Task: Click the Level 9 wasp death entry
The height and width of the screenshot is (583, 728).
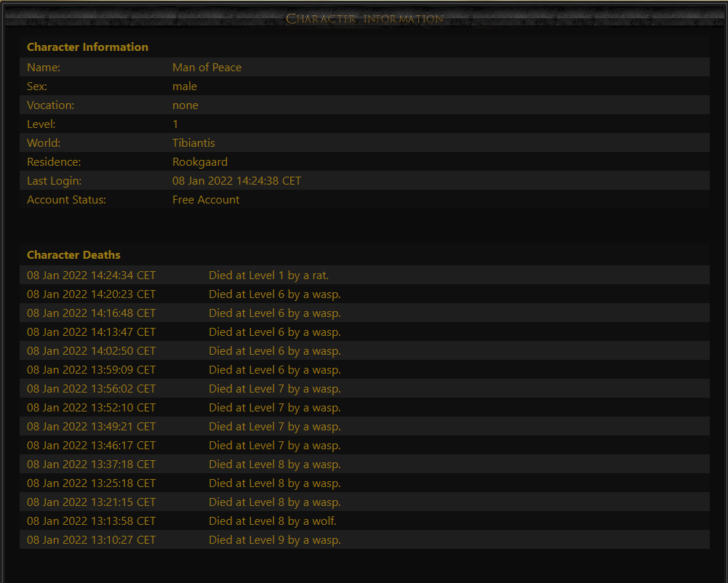Action: 274,540
